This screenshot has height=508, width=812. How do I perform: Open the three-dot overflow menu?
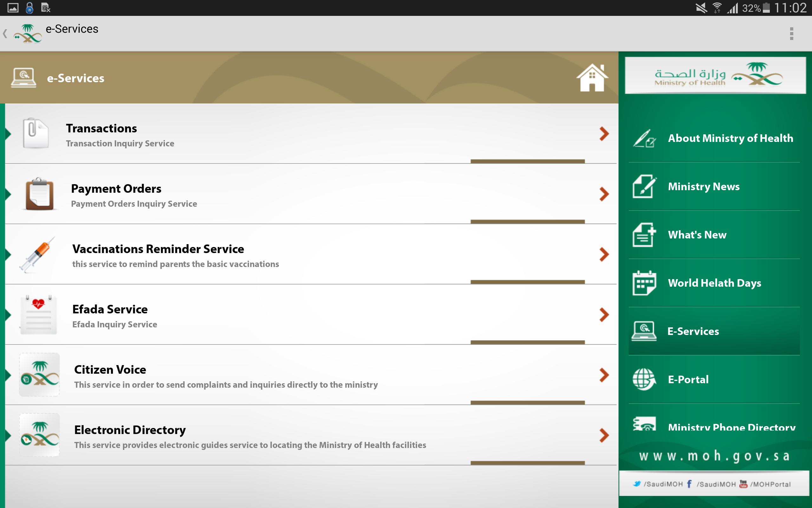coord(791,34)
